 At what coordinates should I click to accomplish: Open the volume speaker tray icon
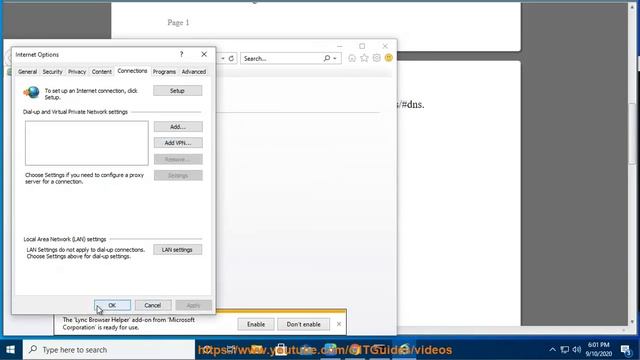coord(576,350)
